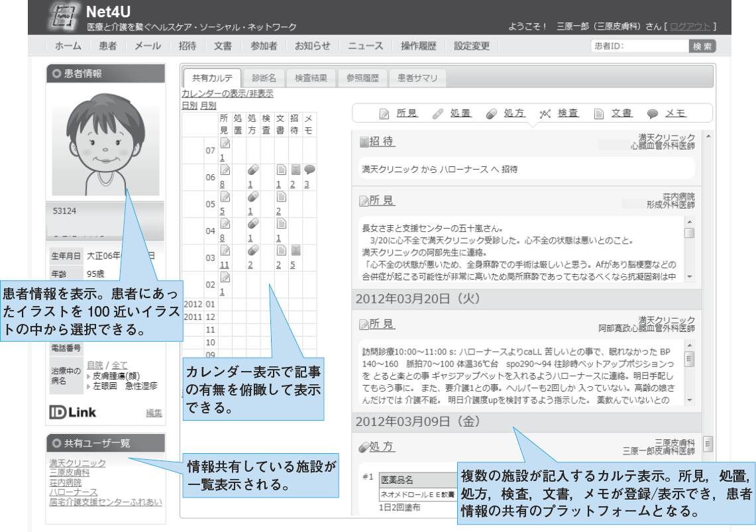
Task: Open the 招待 item in the top menu bar
Action: [x=188, y=46]
